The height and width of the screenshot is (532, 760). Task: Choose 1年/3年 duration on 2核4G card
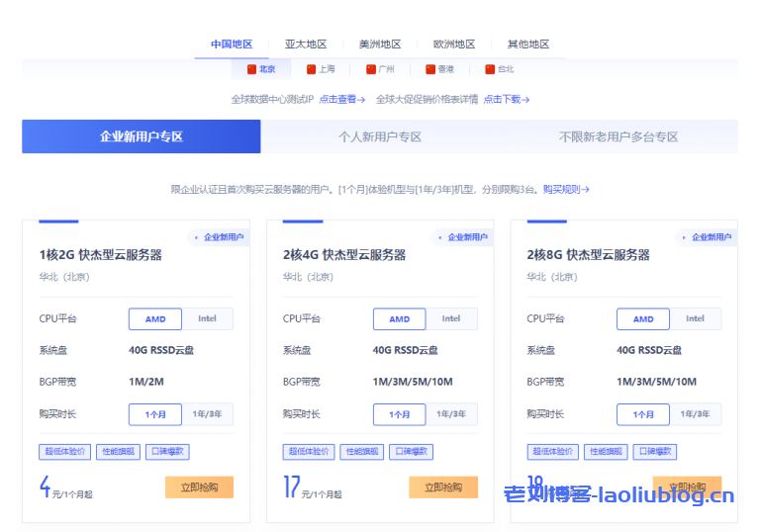[451, 414]
